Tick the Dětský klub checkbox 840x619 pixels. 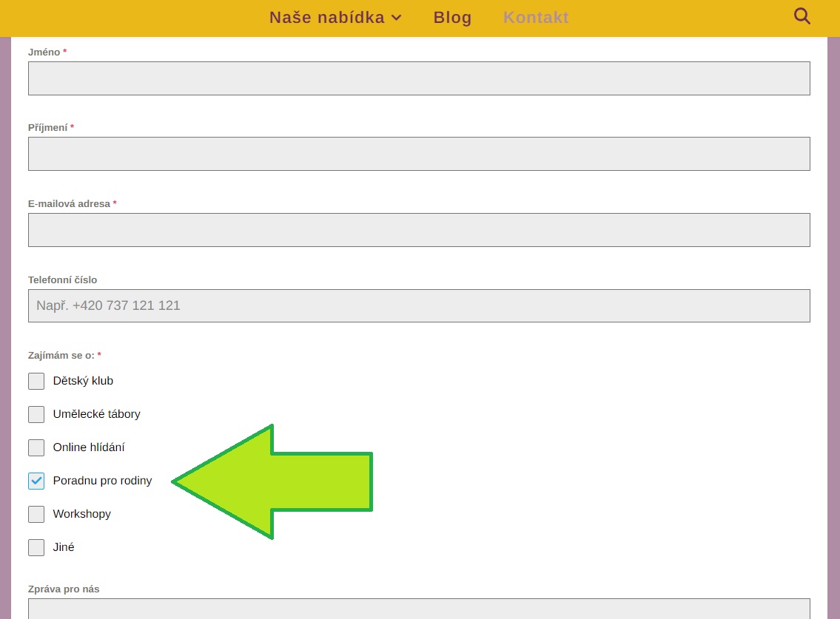[36, 381]
